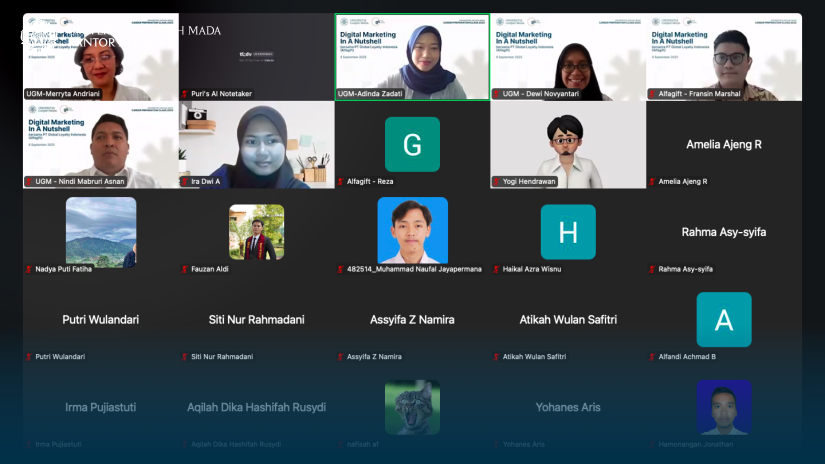The height and width of the screenshot is (464, 825).
Task: Select Nadya Puti Fatiha's mountain profile photo
Action: [x=100, y=232]
